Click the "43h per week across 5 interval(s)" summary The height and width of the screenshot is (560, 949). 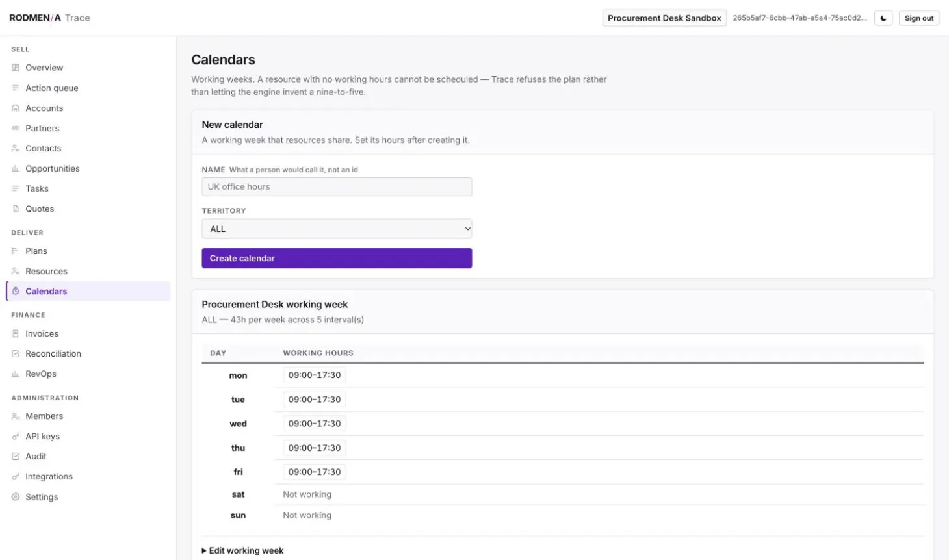tap(297, 320)
